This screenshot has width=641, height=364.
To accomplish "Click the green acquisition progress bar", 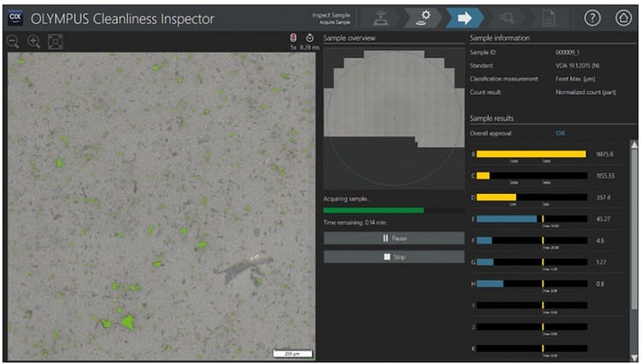I will click(x=373, y=209).
